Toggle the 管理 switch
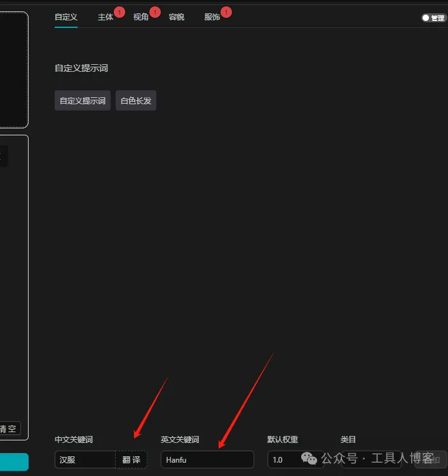448x476 pixels. pos(433,18)
